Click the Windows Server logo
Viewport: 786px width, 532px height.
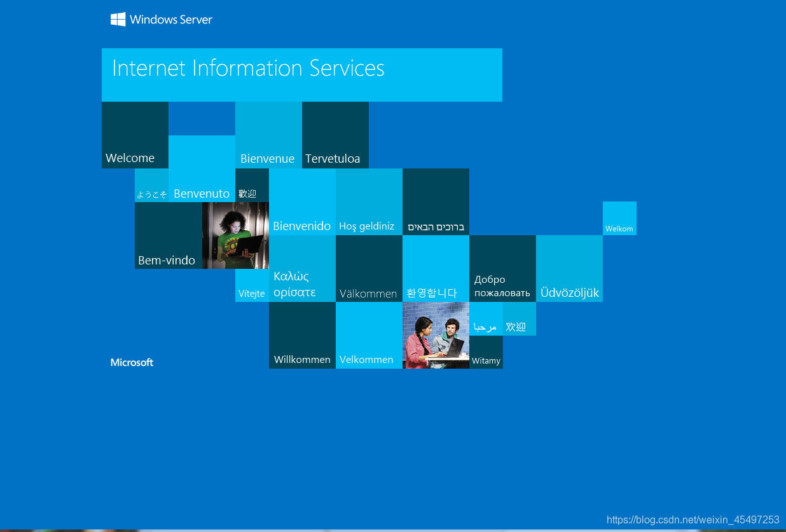pyautogui.click(x=162, y=19)
